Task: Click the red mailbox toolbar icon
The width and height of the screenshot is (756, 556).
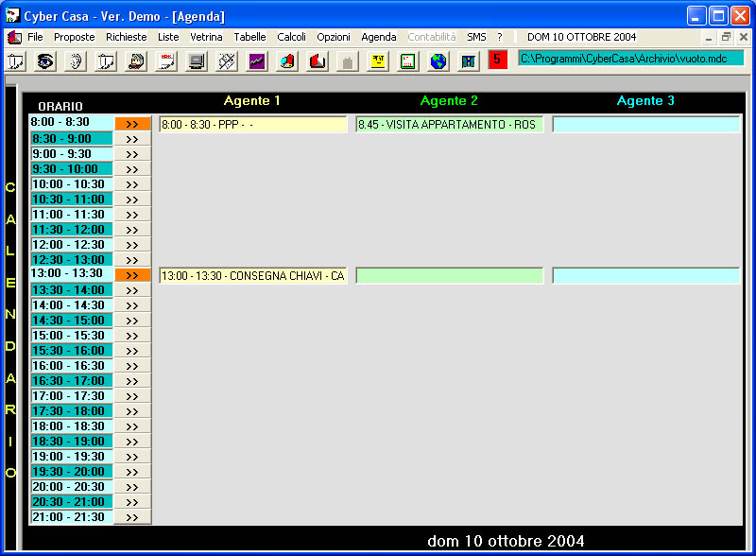Action: tap(287, 61)
